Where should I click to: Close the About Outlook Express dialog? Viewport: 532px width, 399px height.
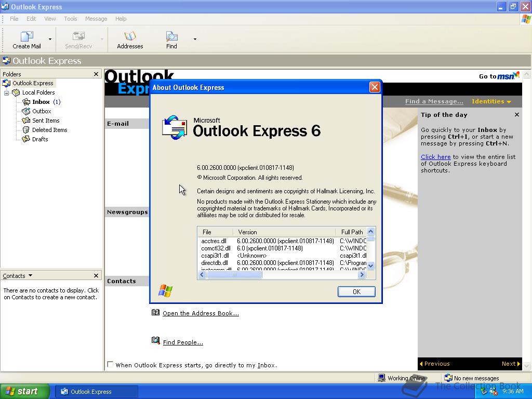point(375,87)
